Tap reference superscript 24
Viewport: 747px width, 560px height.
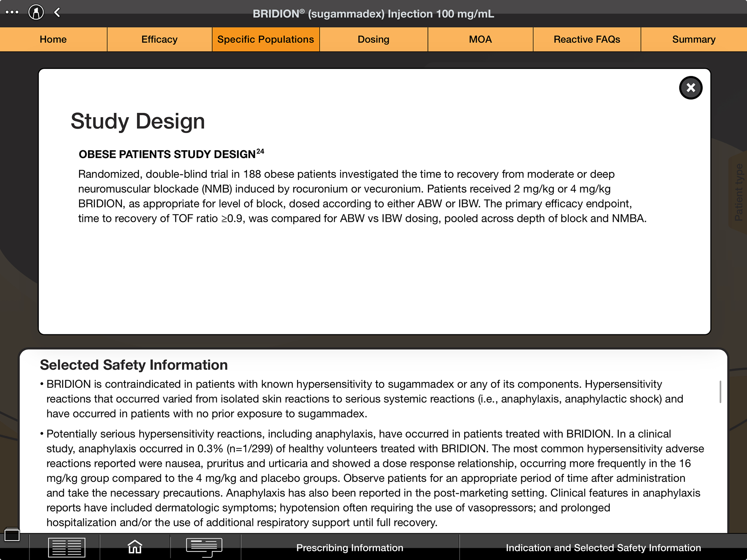click(x=260, y=151)
